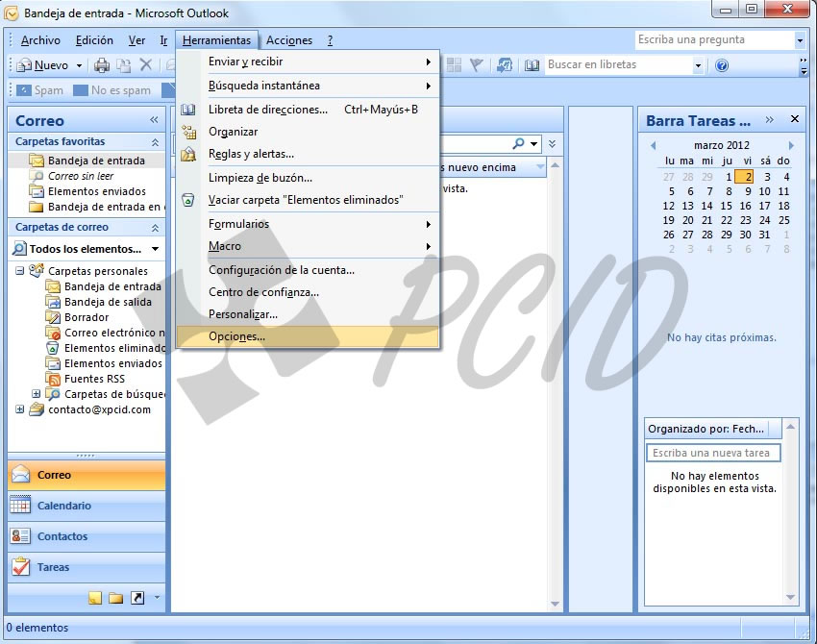Collapse the Carpetas personales tree node
The width and height of the screenshot is (817, 644).
pyautogui.click(x=20, y=271)
